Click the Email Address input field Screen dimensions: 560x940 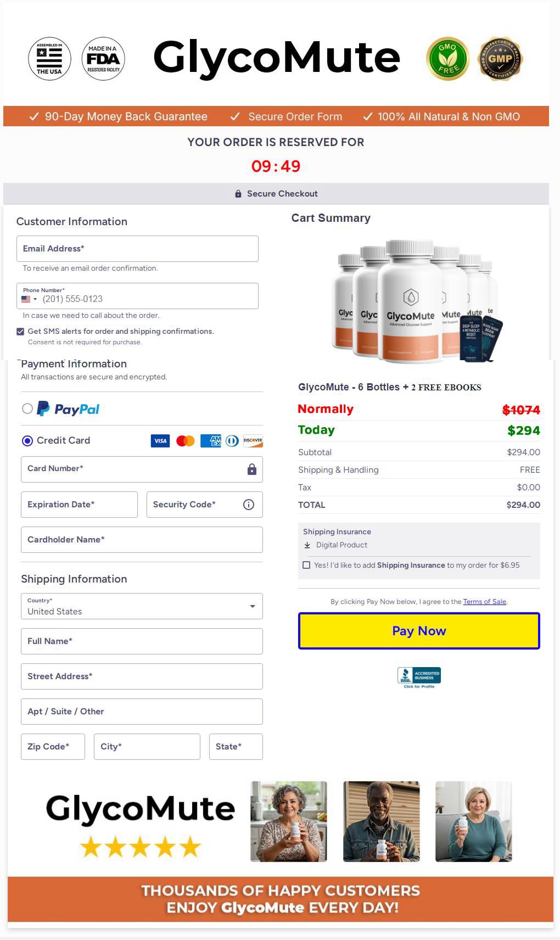click(137, 248)
